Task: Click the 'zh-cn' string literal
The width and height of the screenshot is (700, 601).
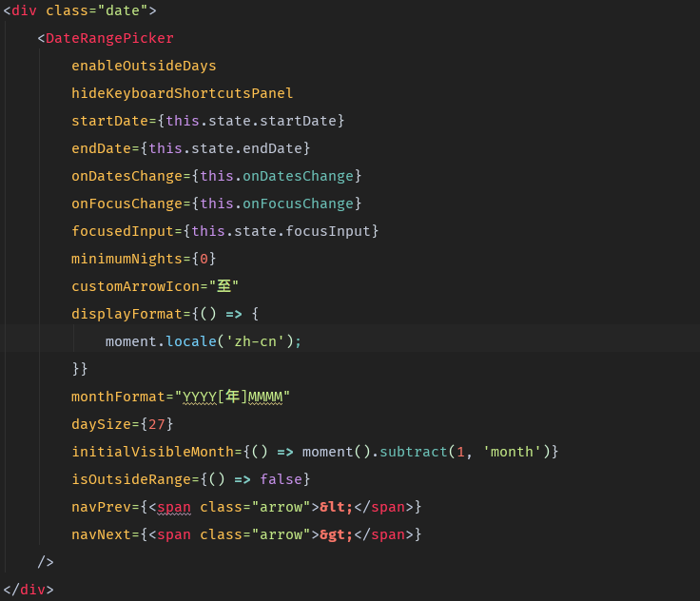Action: (255, 341)
